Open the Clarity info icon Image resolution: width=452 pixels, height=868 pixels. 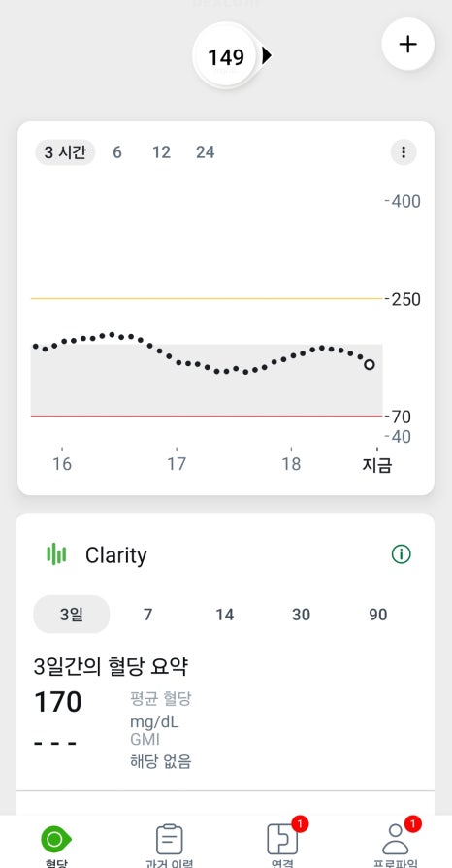pyautogui.click(x=402, y=554)
